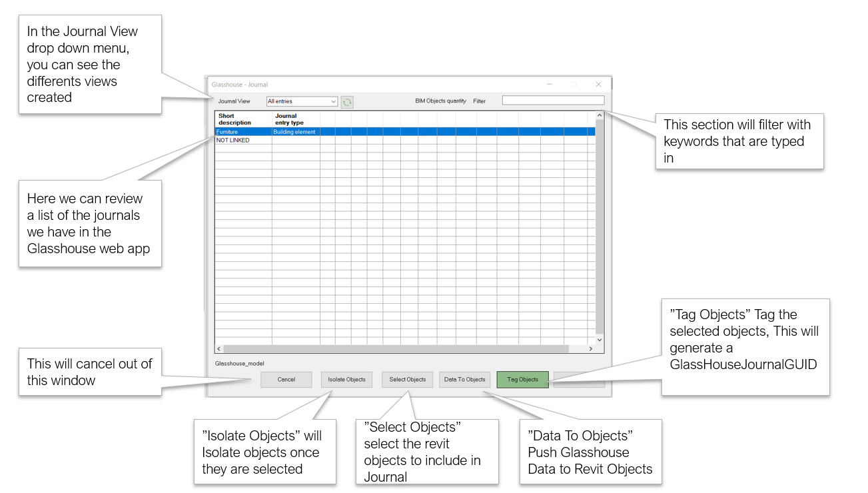The image size is (868, 493).
Task: Select the Furniture journal row
Action: coord(405,132)
